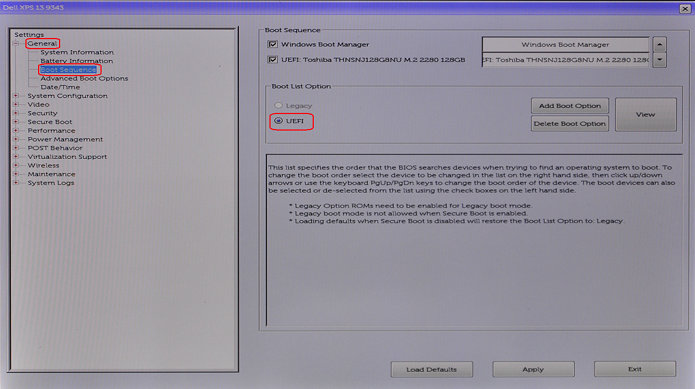Click Delete Boot Option button
The image size is (695, 389).
(570, 124)
